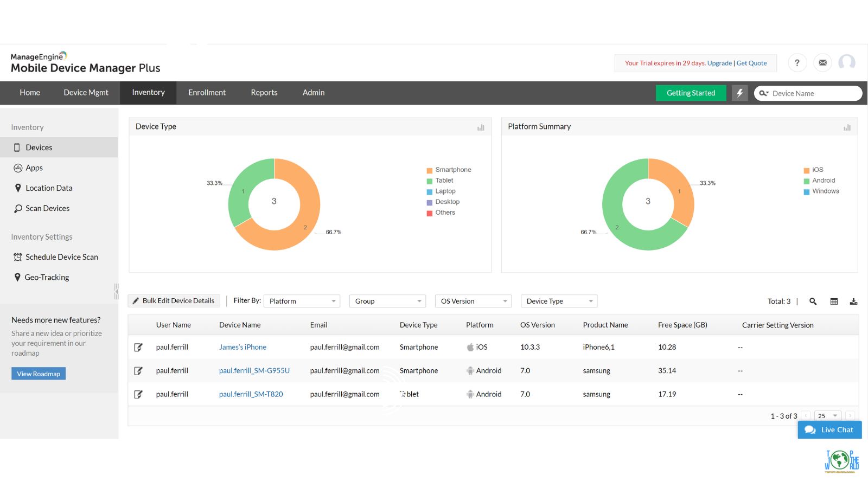Open Platform Summary chart options icon
Viewport: 868px width, 488px height.
coord(847,127)
